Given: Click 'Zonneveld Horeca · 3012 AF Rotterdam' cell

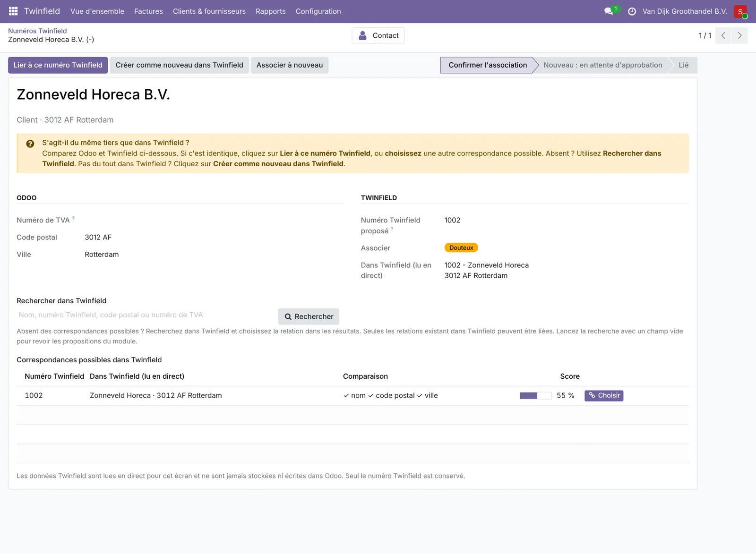Looking at the screenshot, I should click(156, 396).
